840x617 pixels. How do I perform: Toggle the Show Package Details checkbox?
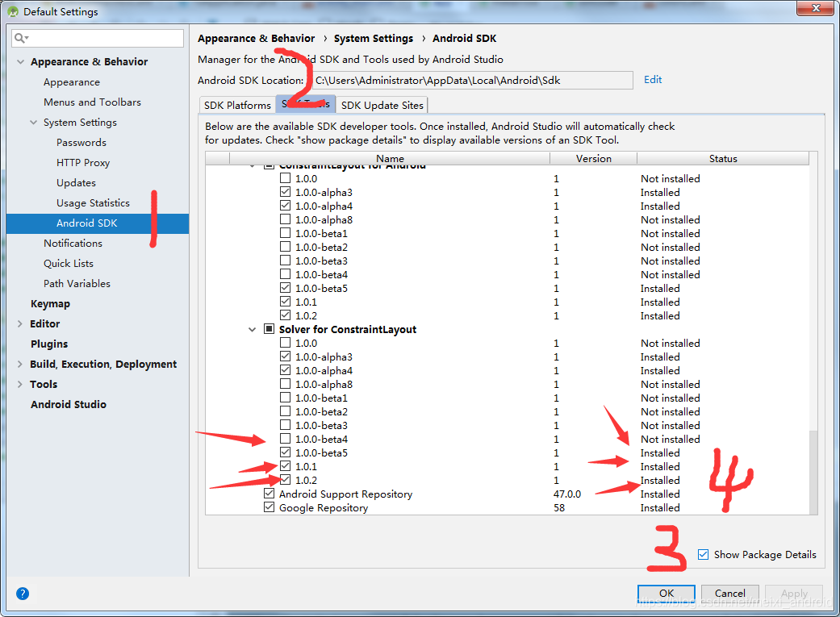[x=704, y=554]
